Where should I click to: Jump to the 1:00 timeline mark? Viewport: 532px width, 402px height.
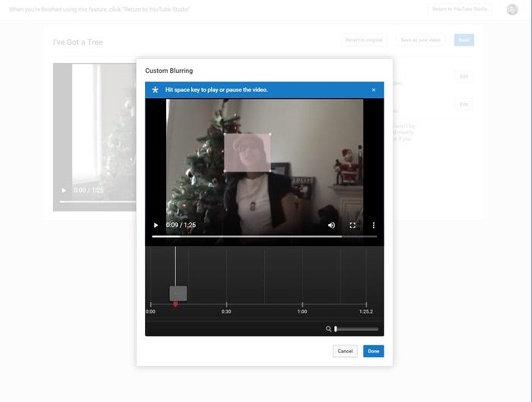302,305
